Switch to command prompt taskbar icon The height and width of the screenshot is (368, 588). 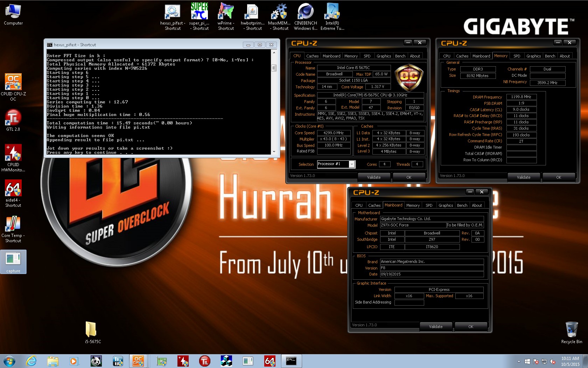tap(291, 361)
